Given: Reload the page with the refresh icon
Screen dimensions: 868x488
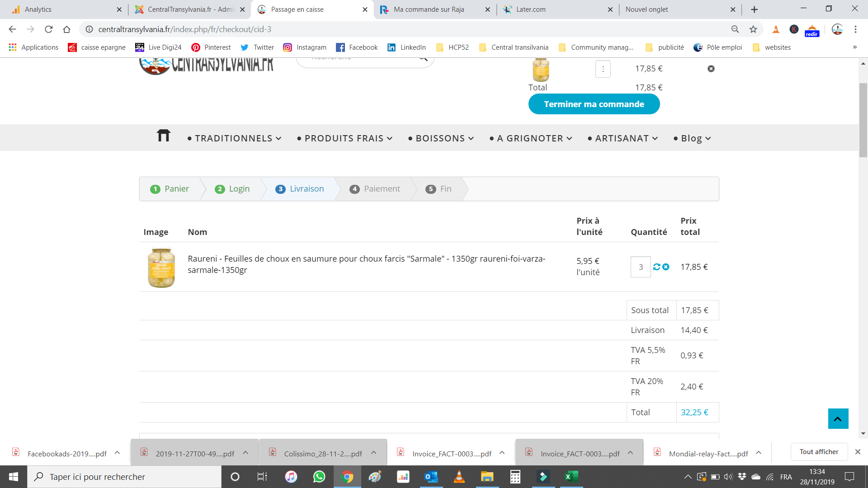Looking at the screenshot, I should point(48,29).
